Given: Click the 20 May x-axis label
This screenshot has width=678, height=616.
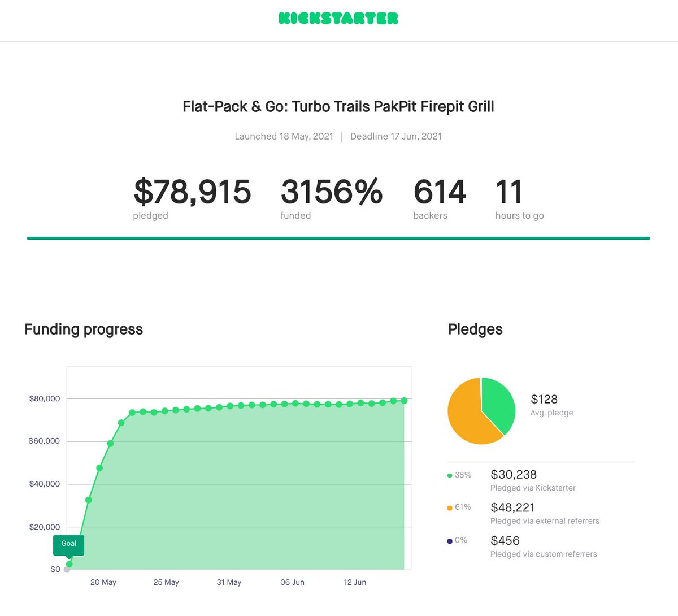Looking at the screenshot, I should click(103, 582).
